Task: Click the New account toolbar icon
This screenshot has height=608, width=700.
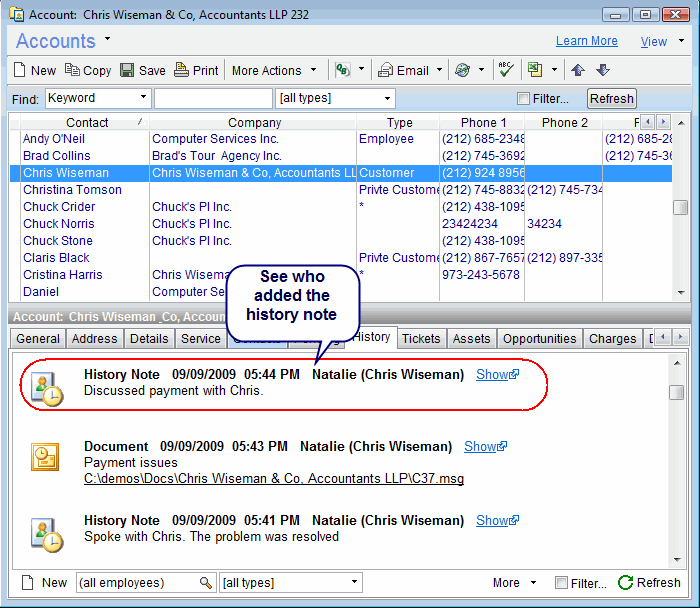Action: pyautogui.click(x=20, y=71)
